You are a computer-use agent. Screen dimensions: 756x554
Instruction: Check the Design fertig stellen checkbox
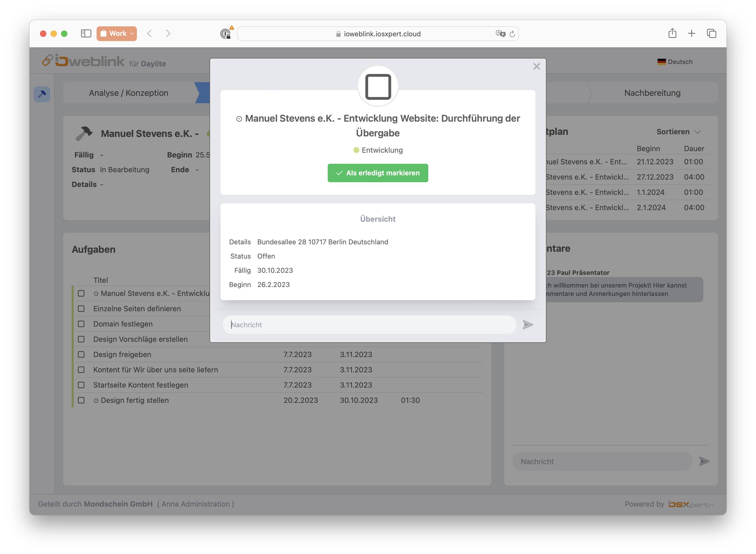[81, 400]
